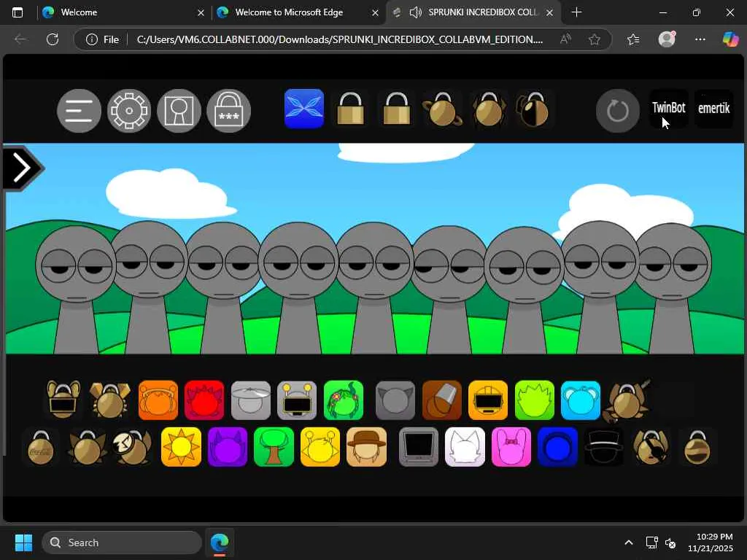Select the gray computer screen character icon
Viewport: 747px width, 560px height.
tap(419, 447)
